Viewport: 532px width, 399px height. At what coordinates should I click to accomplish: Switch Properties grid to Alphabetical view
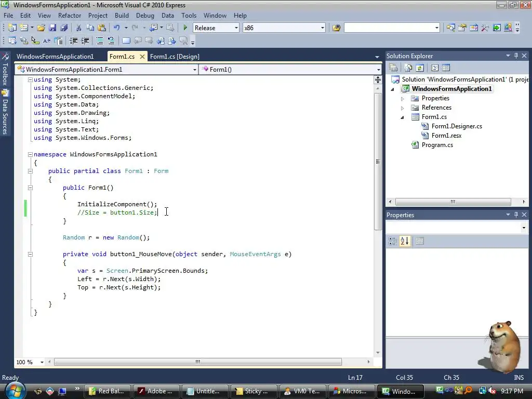(404, 241)
